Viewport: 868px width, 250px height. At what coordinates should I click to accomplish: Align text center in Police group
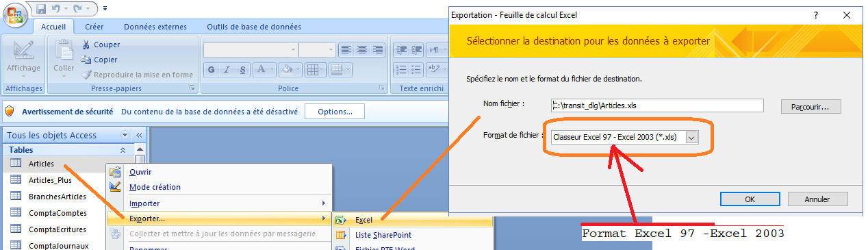(x=361, y=50)
